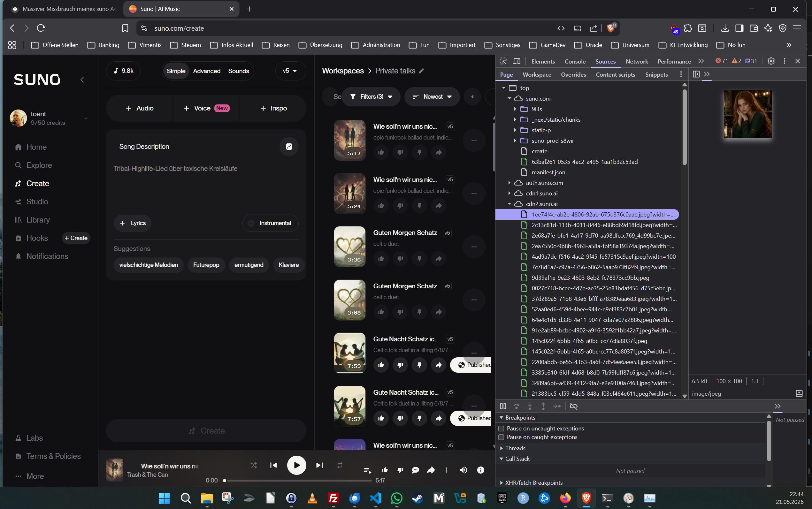Toggle the Instrumental option
Viewport: 812px width, 509px height.
click(270, 223)
